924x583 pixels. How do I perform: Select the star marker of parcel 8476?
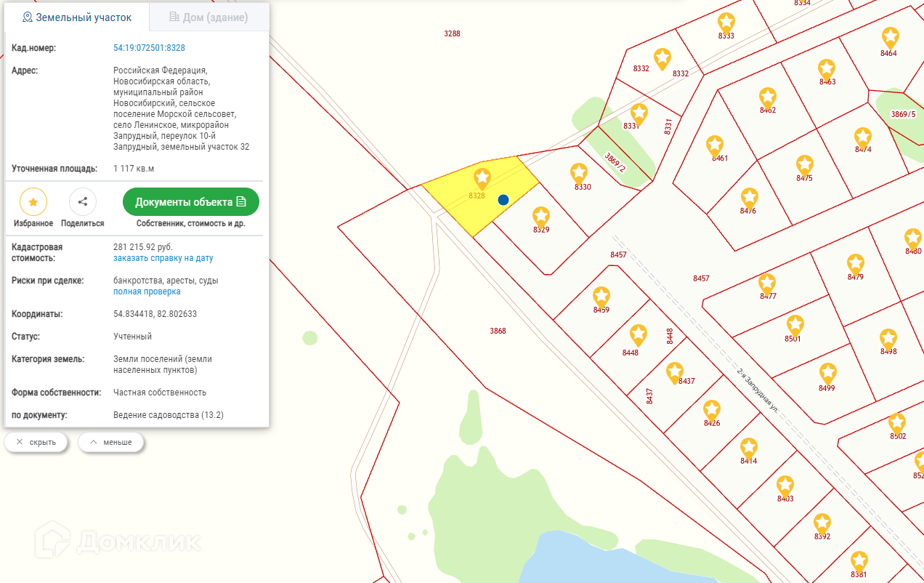tap(750, 198)
